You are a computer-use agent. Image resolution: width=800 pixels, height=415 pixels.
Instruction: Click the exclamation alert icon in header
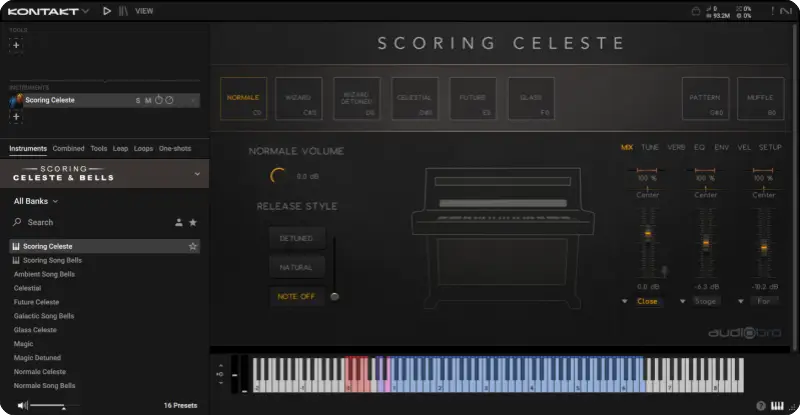(772, 11)
